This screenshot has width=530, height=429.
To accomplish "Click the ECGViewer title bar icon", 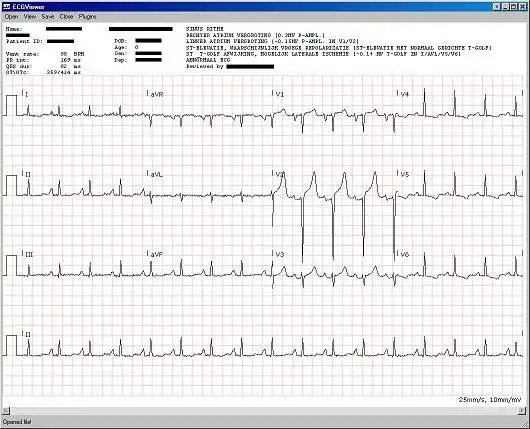I will coord(6,6).
